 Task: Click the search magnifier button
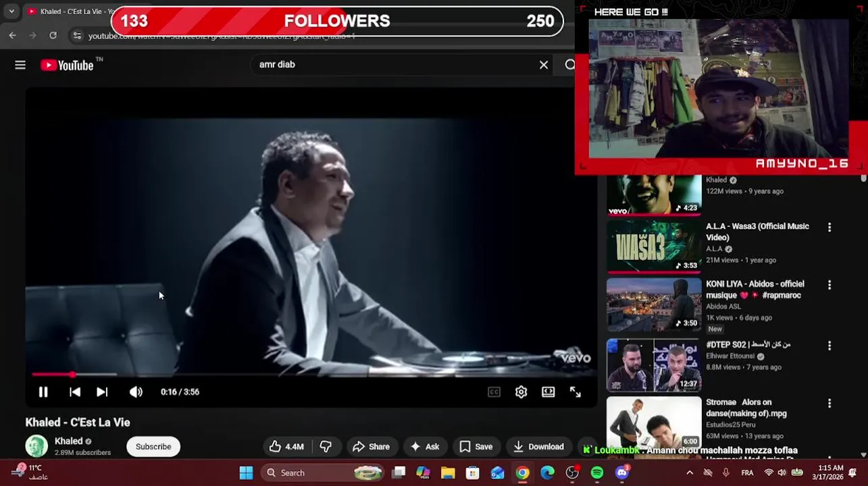coord(569,65)
